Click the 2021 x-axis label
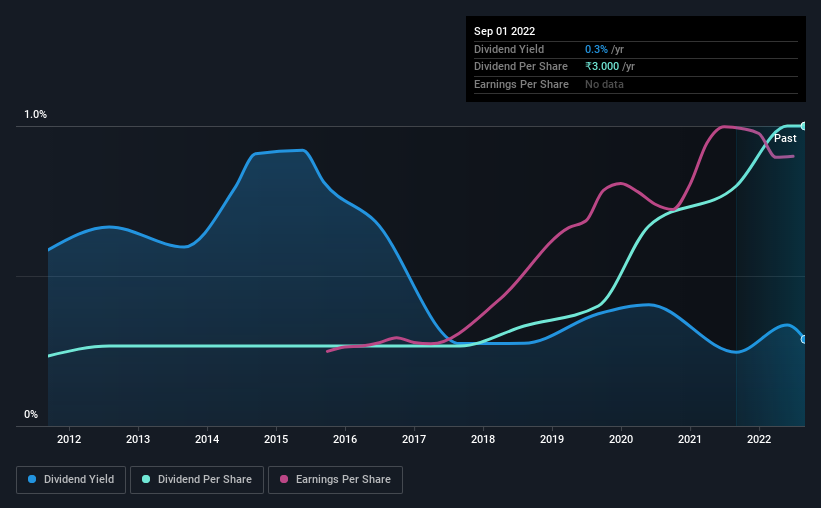The width and height of the screenshot is (821, 508). pos(690,439)
